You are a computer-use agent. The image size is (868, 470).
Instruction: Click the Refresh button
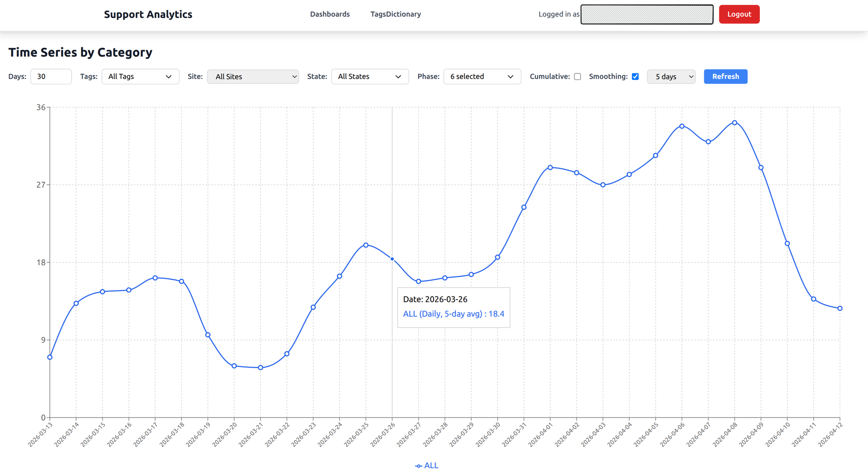pyautogui.click(x=725, y=76)
